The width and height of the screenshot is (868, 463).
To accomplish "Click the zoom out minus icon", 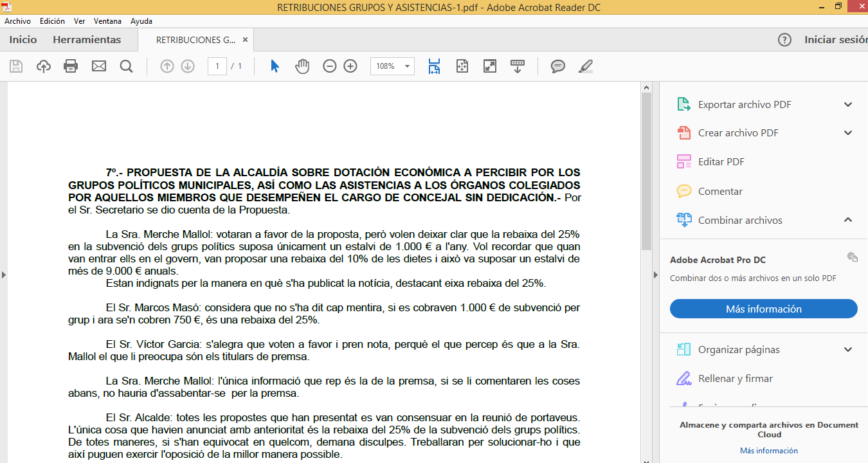I will [x=330, y=66].
